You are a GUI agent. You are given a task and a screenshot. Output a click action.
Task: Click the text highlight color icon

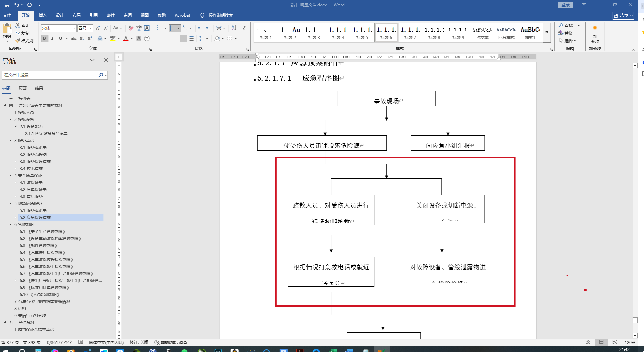tap(112, 38)
